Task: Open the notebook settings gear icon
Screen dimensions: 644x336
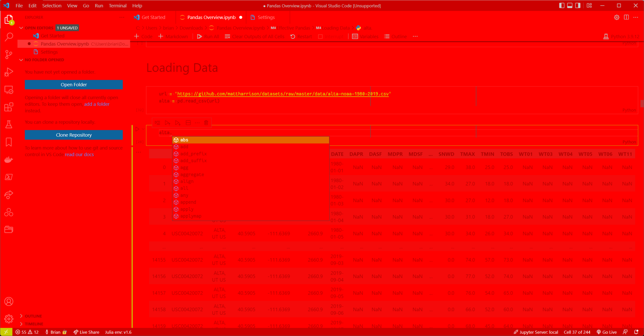Action: (x=617, y=17)
